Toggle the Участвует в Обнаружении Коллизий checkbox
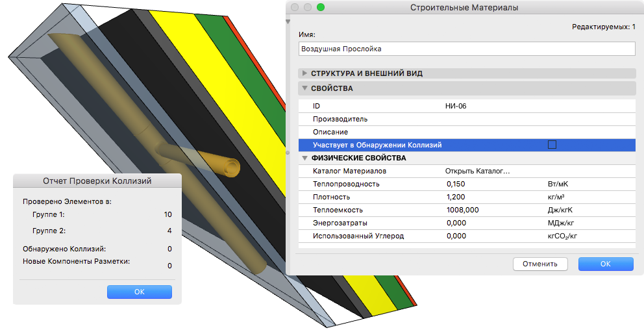Image resolution: width=644 pixels, height=330 pixels. (x=552, y=145)
